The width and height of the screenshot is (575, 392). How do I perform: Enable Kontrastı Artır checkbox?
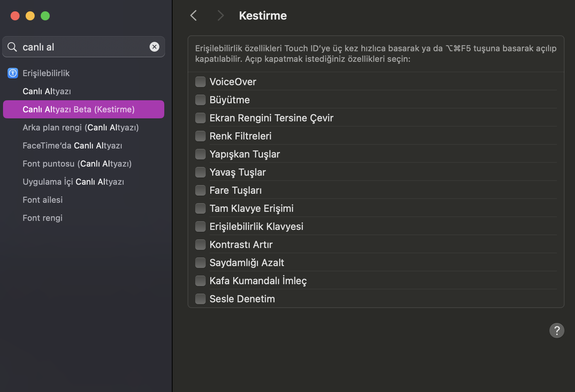click(200, 245)
